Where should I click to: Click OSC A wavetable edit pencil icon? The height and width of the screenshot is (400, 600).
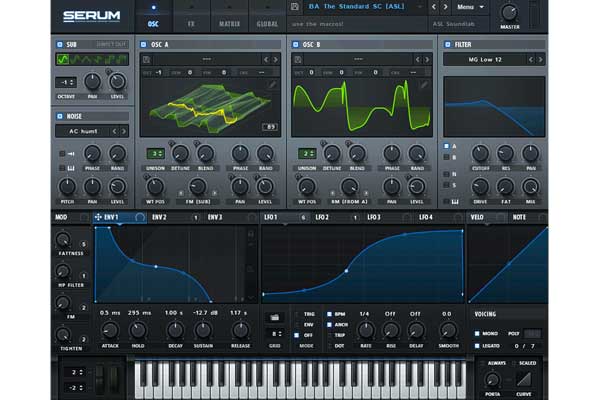tap(272, 84)
